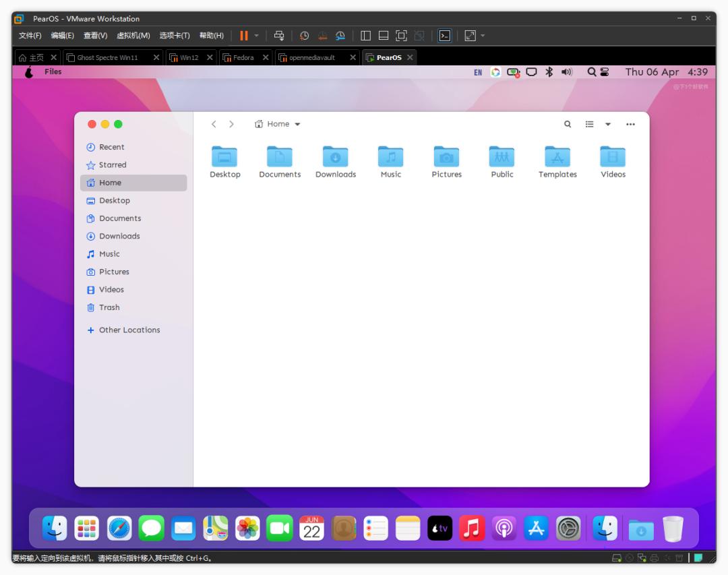Toggle VMware full screen mode icon
This screenshot has height=575, width=728.
point(401,36)
